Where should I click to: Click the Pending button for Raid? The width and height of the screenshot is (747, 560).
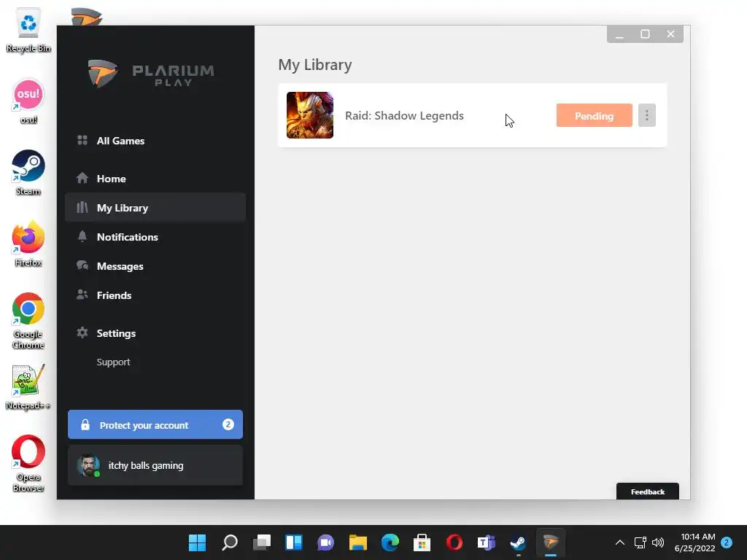[x=594, y=115]
